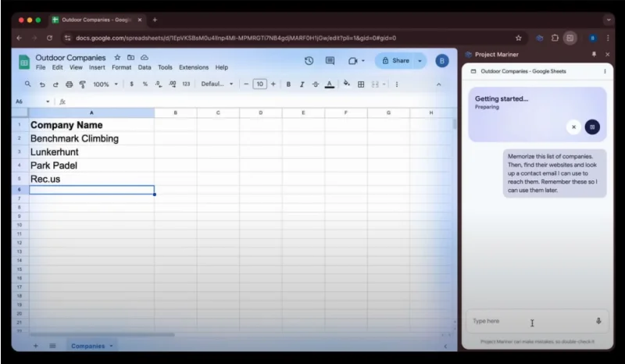
Task: Open the Extensions menu
Action: coord(194,67)
